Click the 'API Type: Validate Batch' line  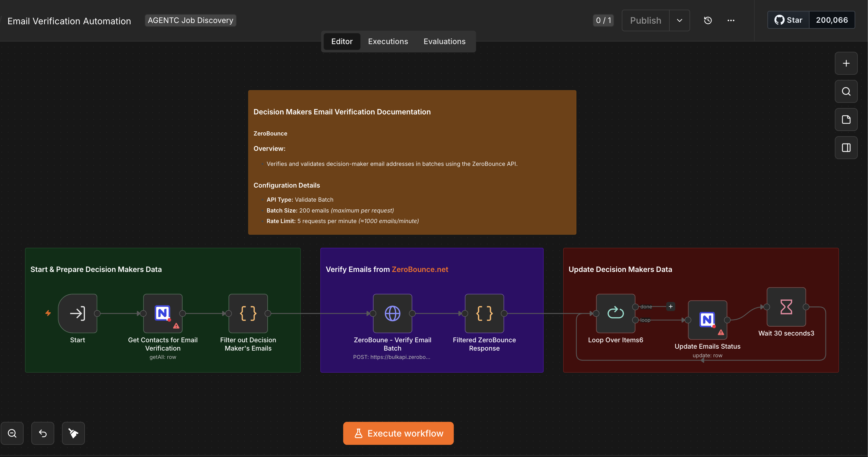point(300,200)
